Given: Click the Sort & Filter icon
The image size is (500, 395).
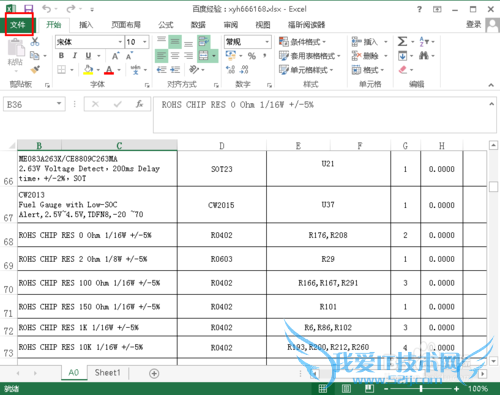Looking at the screenshot, I should (424, 42).
